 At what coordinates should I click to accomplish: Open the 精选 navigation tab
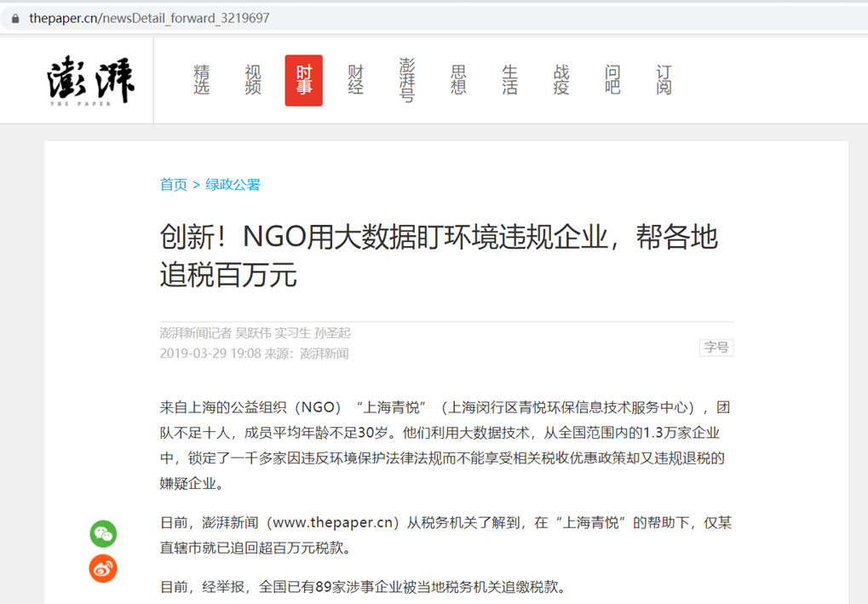pos(202,80)
